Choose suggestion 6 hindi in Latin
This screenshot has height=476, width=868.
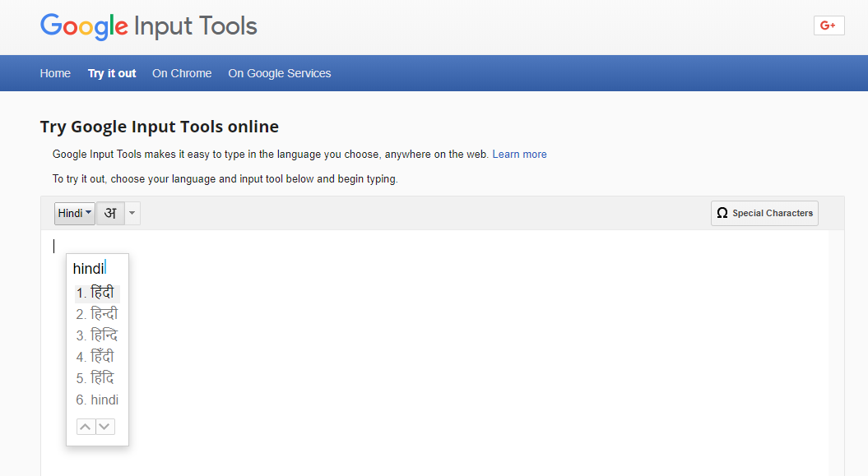tap(97, 400)
